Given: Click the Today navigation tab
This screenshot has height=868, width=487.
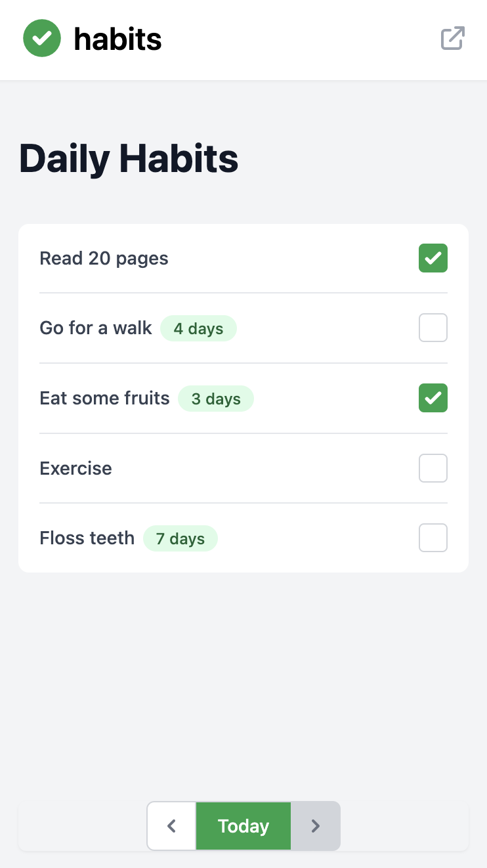Looking at the screenshot, I should 243,826.
